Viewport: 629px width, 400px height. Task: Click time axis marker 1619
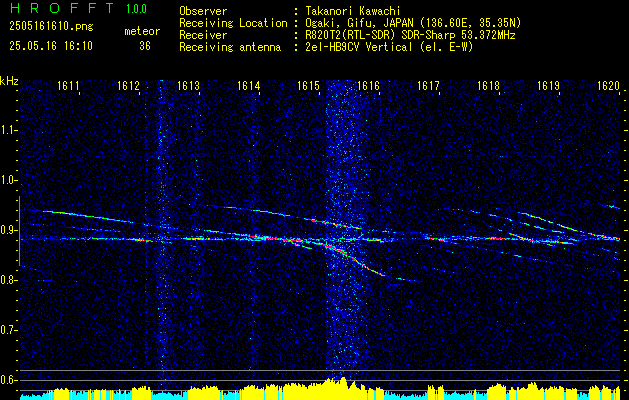coord(548,86)
